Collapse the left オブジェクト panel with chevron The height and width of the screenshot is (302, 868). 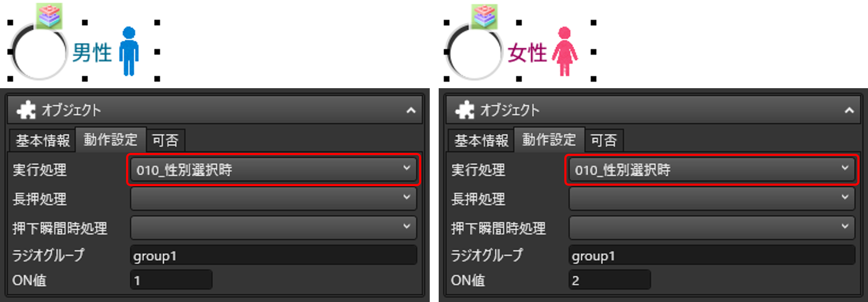tap(411, 111)
